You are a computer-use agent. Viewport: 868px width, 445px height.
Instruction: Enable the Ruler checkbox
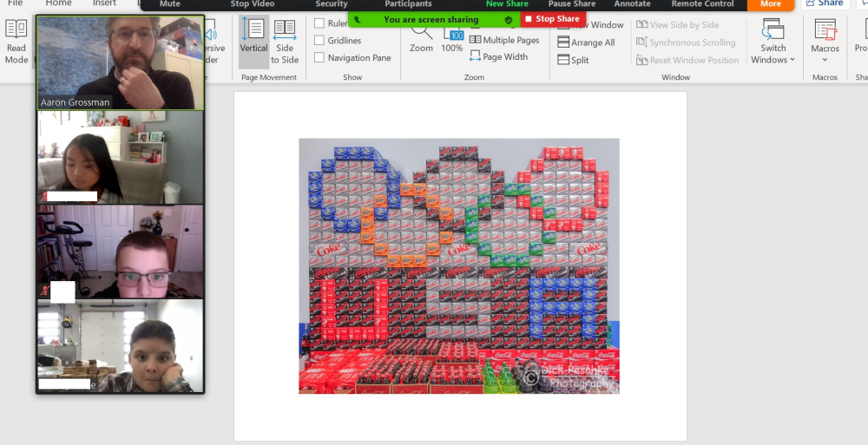tap(319, 23)
